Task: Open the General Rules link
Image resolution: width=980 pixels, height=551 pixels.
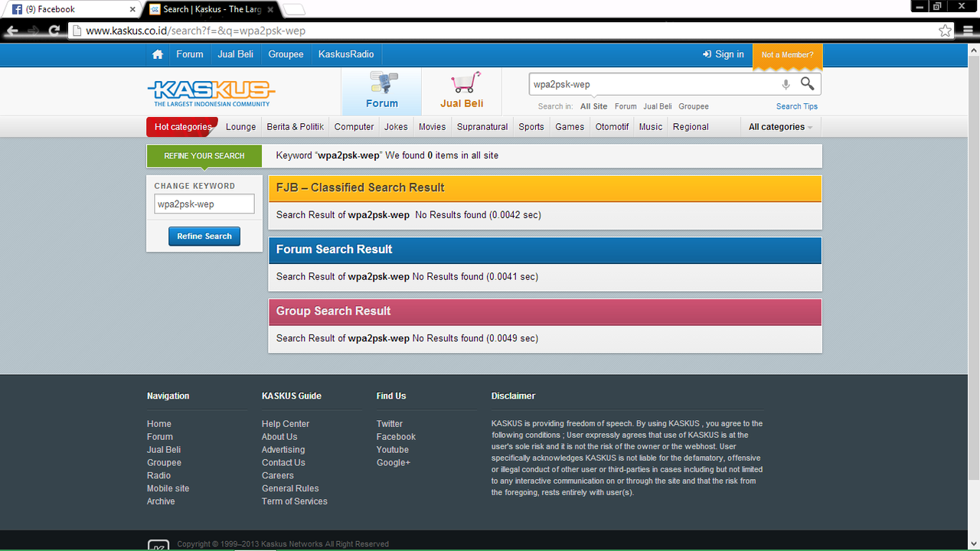Action: [290, 488]
